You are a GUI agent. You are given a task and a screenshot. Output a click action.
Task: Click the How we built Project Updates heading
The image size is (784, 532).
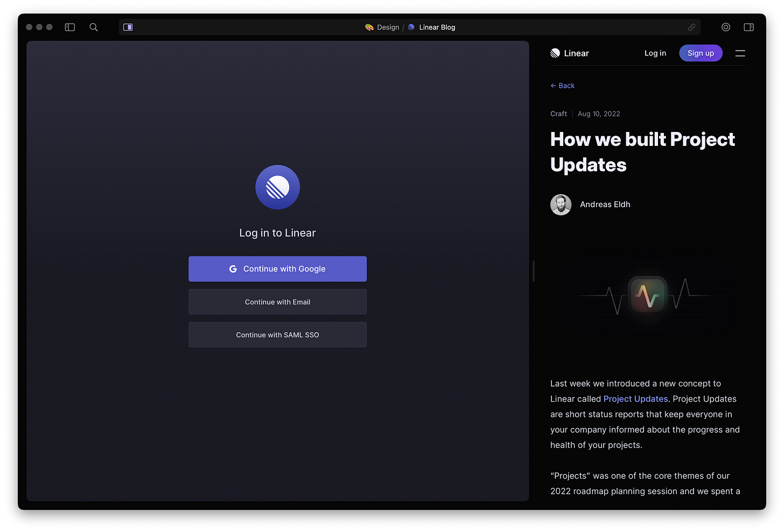pos(642,152)
